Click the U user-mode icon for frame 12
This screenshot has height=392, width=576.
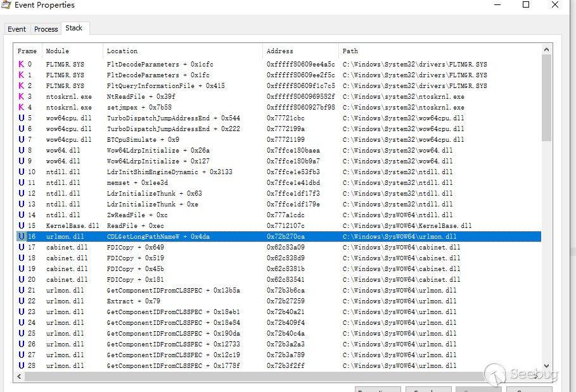pyautogui.click(x=22, y=193)
